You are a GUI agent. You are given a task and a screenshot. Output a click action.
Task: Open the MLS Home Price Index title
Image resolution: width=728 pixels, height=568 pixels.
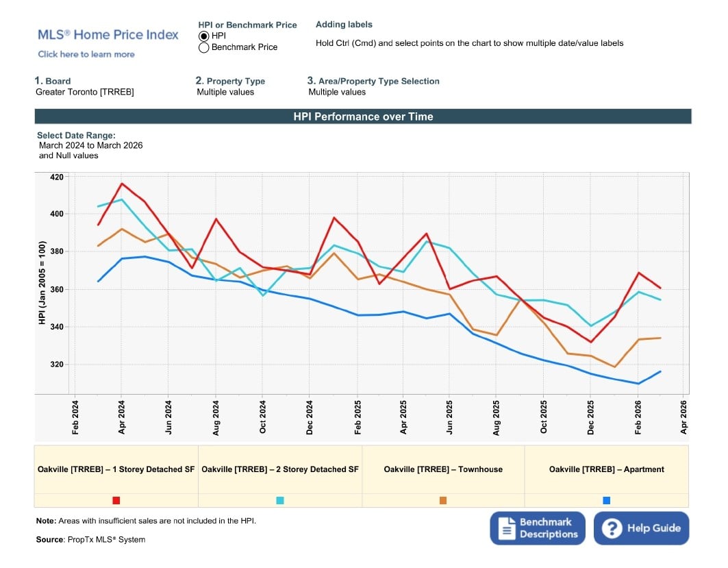click(108, 35)
